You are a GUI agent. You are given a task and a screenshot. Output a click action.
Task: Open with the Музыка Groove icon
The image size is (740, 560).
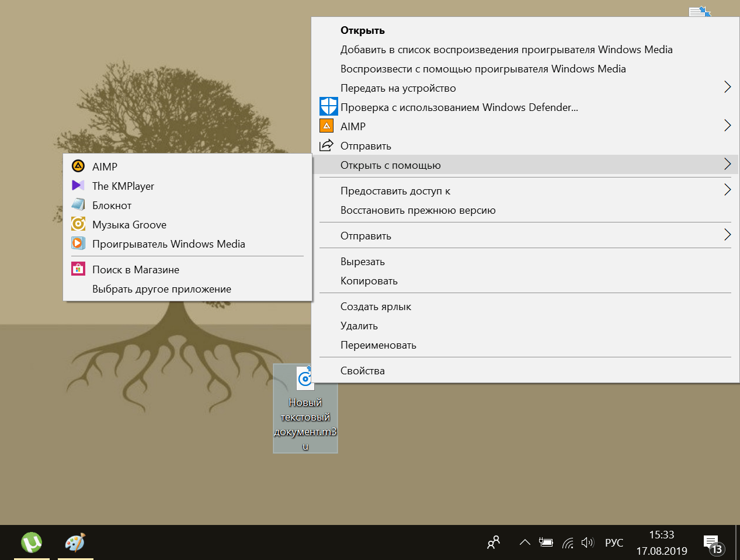coord(78,224)
